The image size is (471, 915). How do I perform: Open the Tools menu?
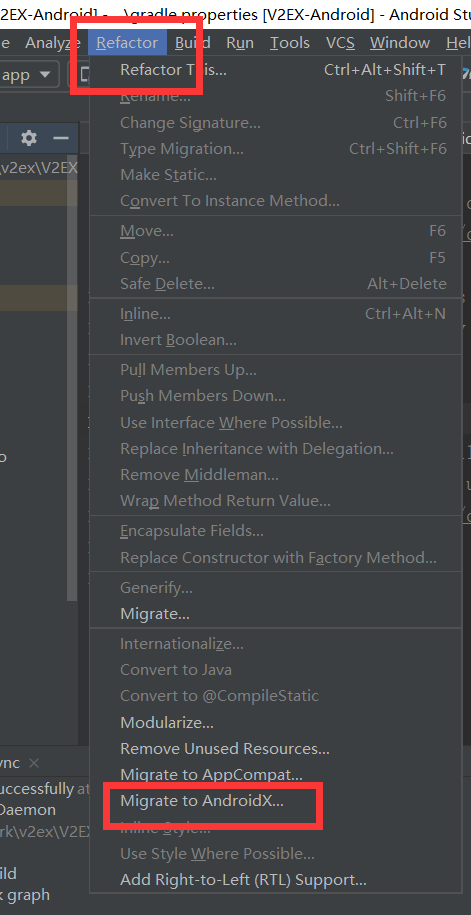coord(289,43)
